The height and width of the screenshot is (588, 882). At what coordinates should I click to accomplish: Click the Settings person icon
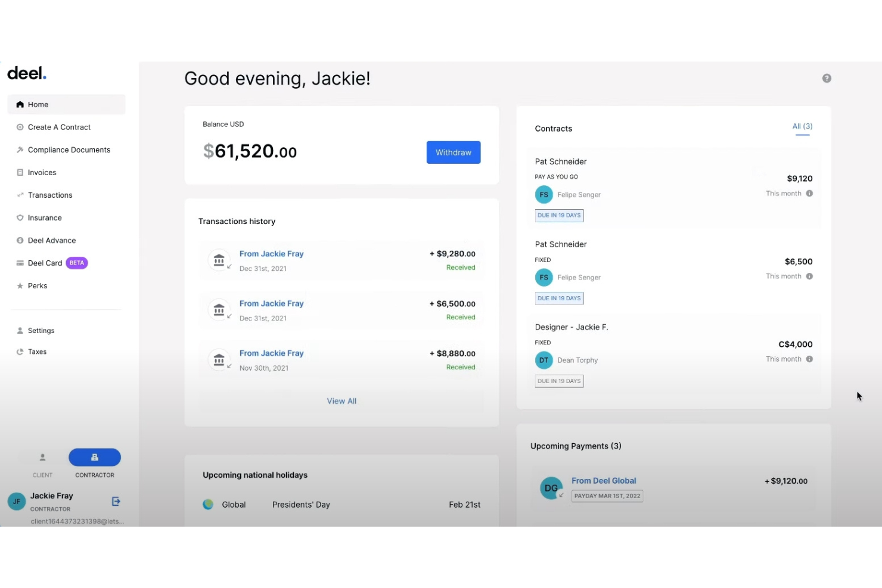pos(20,331)
